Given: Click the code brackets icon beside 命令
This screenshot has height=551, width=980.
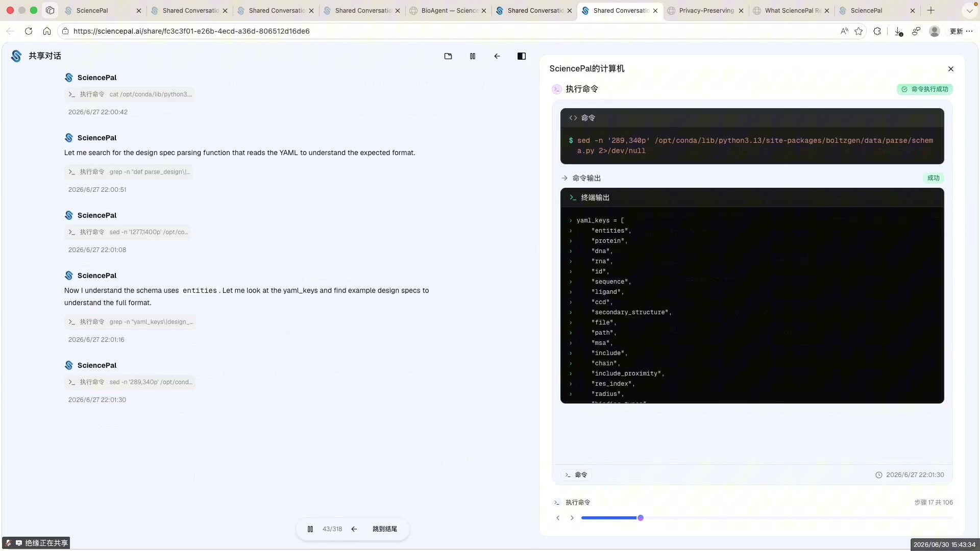Looking at the screenshot, I should point(573,118).
